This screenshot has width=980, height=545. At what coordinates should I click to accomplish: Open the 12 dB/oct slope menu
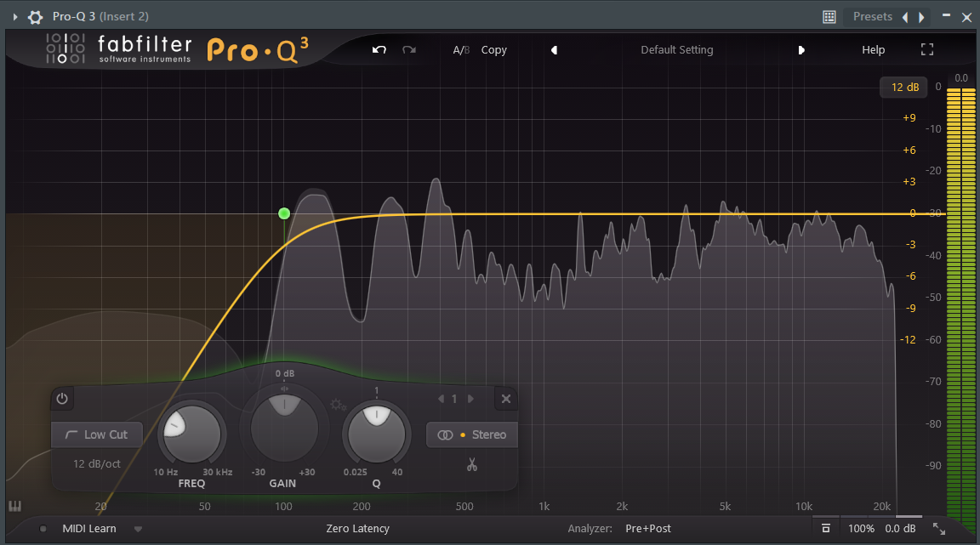[97, 463]
